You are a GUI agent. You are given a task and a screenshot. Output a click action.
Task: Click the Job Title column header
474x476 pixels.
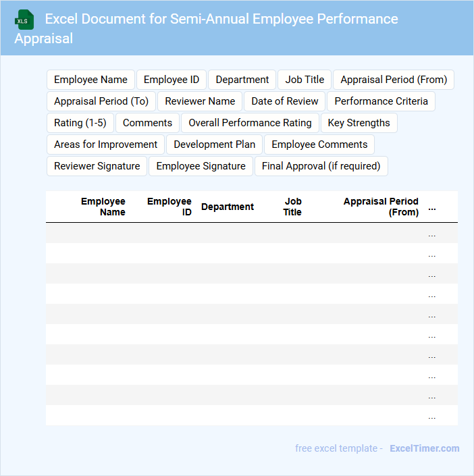292,207
